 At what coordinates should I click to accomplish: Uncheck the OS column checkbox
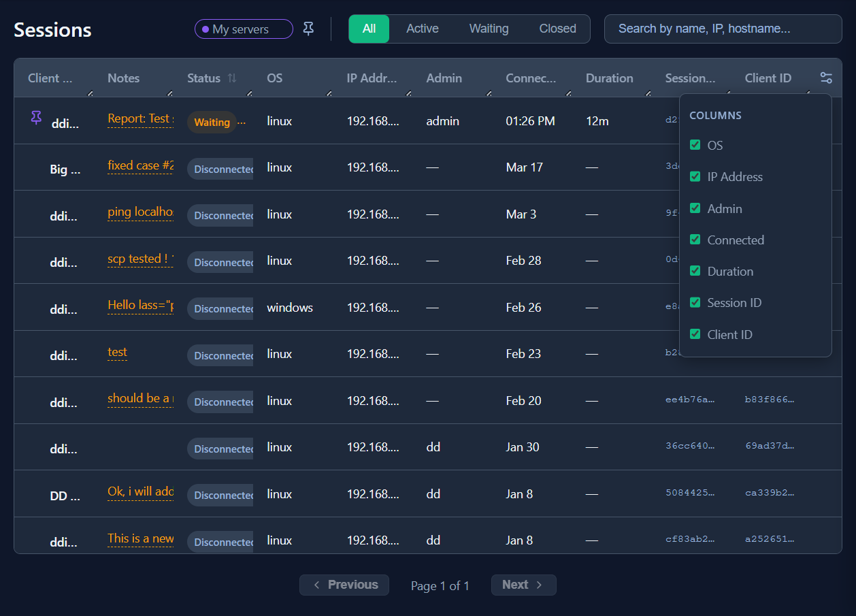tap(695, 145)
